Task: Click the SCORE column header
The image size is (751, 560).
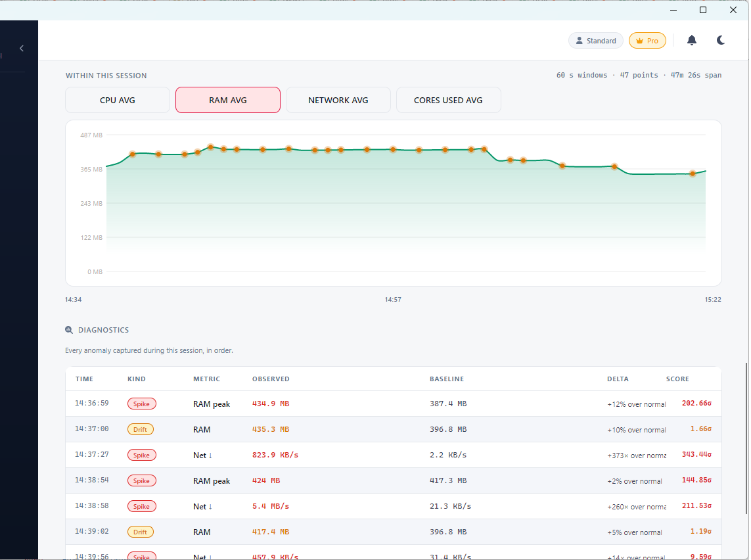Action: tap(677, 379)
